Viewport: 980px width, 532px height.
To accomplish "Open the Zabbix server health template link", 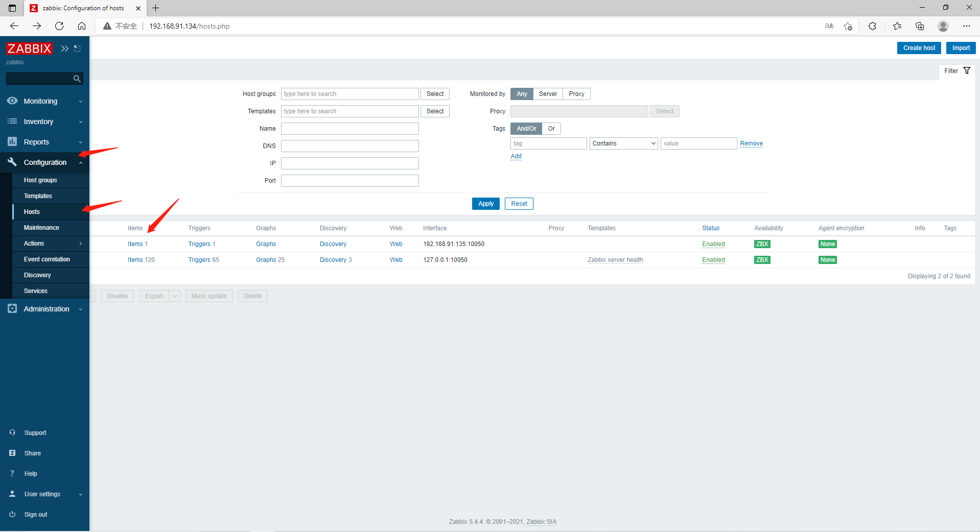I will (615, 260).
